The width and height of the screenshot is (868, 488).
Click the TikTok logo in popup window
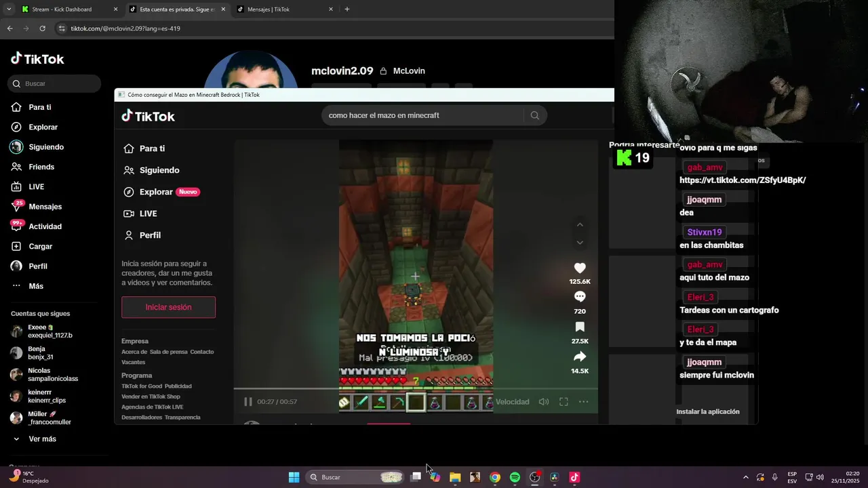click(x=148, y=116)
